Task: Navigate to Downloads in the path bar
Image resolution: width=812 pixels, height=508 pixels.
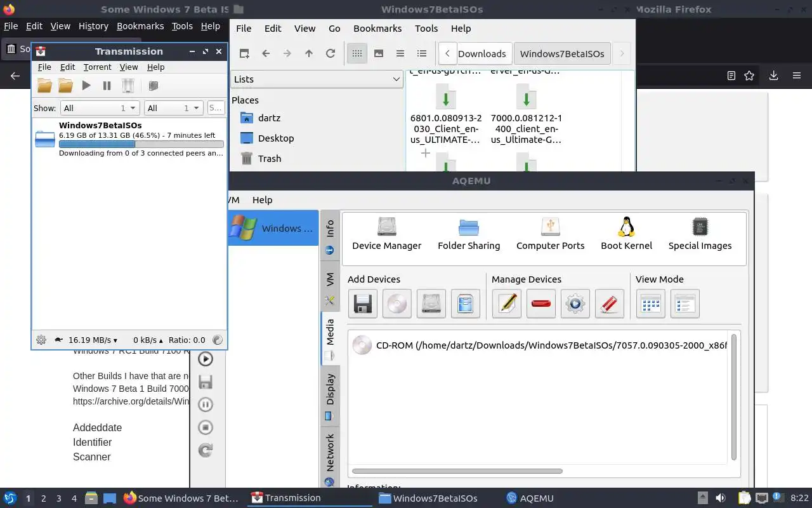Action: pos(482,53)
